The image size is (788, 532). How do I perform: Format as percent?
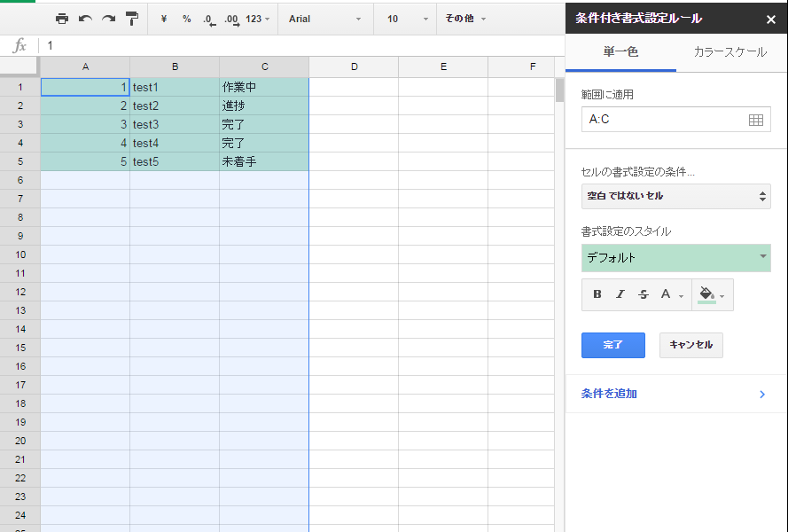pyautogui.click(x=186, y=19)
